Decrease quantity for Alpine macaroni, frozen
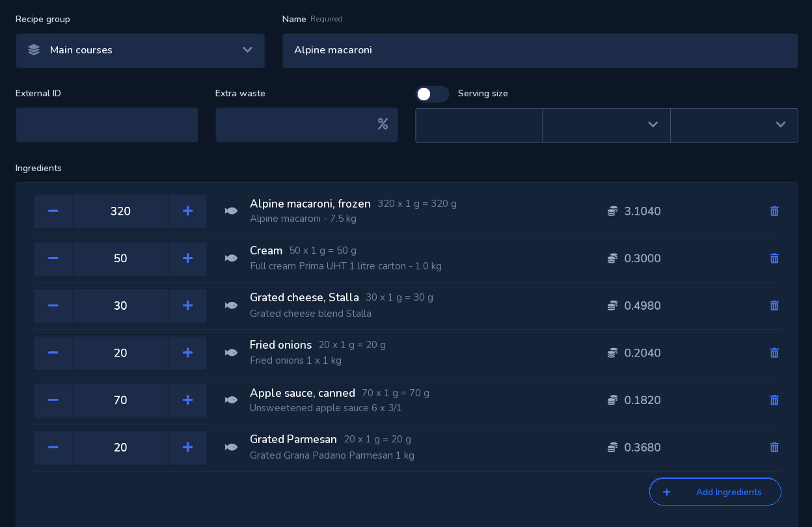Image resolution: width=812 pixels, height=527 pixels. [53, 211]
